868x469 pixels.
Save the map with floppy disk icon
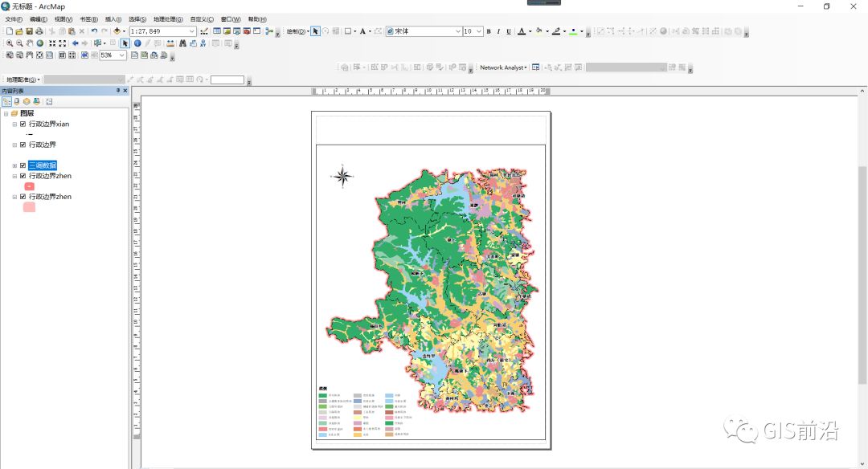[x=30, y=31]
